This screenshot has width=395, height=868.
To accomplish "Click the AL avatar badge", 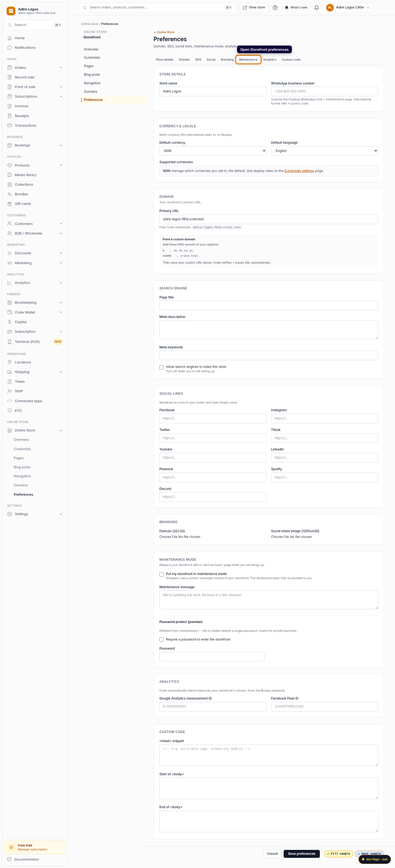I will pos(330,7).
